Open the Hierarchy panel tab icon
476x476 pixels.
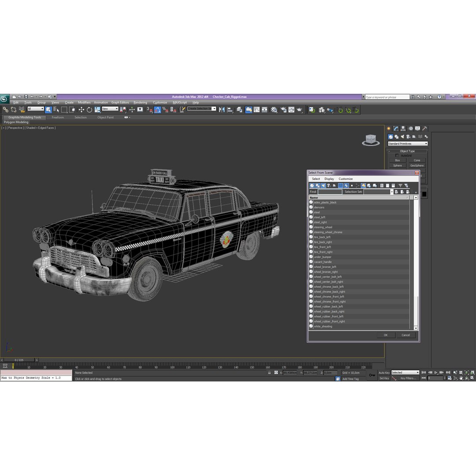403,129
